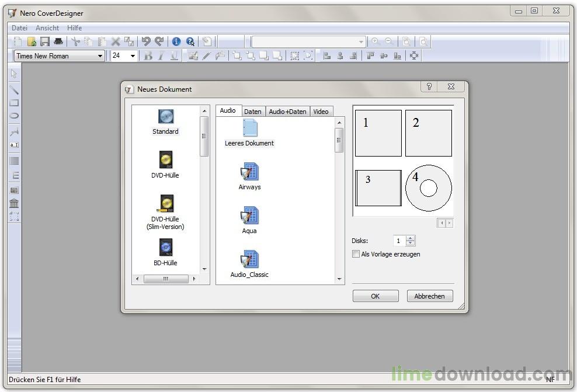This screenshot has height=392, width=577.
Task: Select the Aqua template icon
Action: click(x=249, y=216)
